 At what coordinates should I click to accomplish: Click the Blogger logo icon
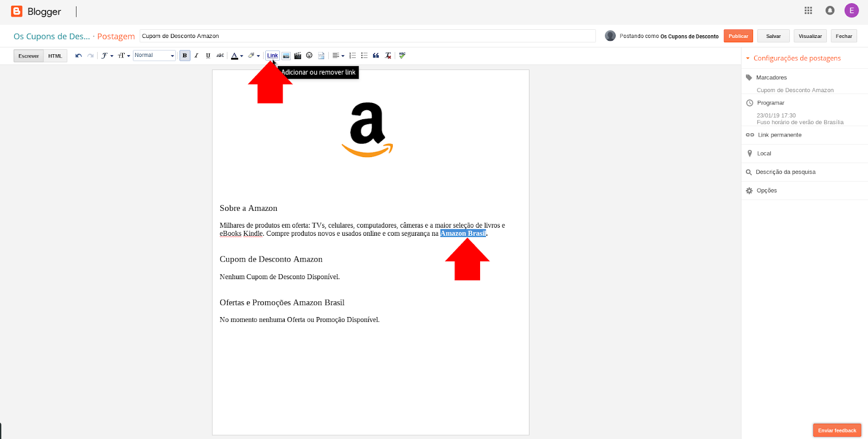pos(17,11)
